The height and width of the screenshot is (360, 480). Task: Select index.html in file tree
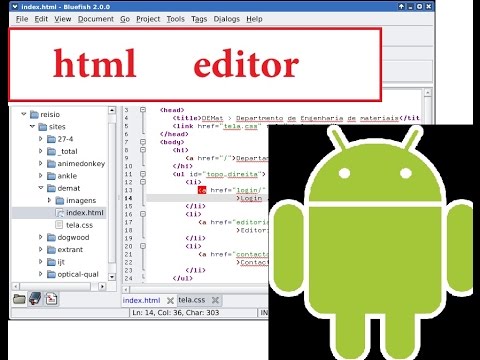(x=85, y=213)
